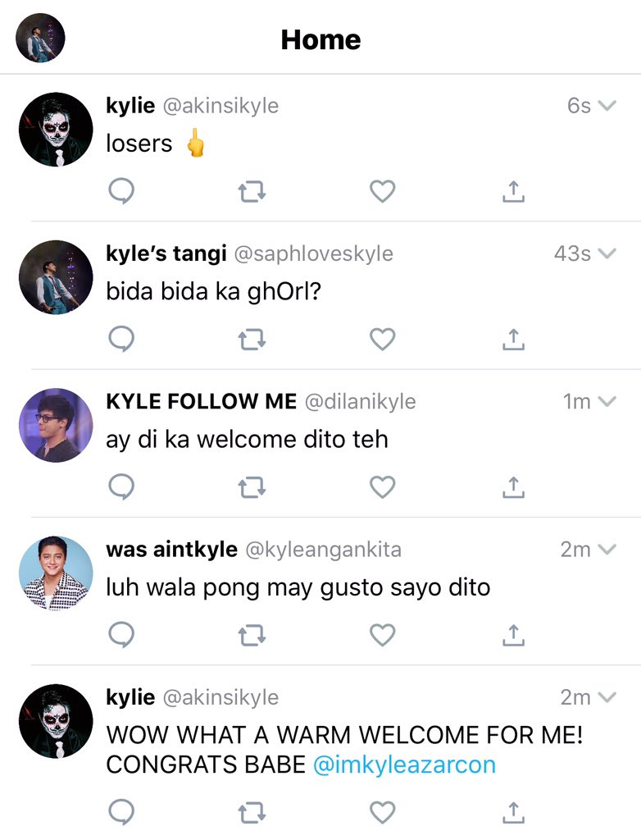Screen dimensions: 641x840
Task: Open the @imkyleazarcon mention link
Action: coord(404,765)
